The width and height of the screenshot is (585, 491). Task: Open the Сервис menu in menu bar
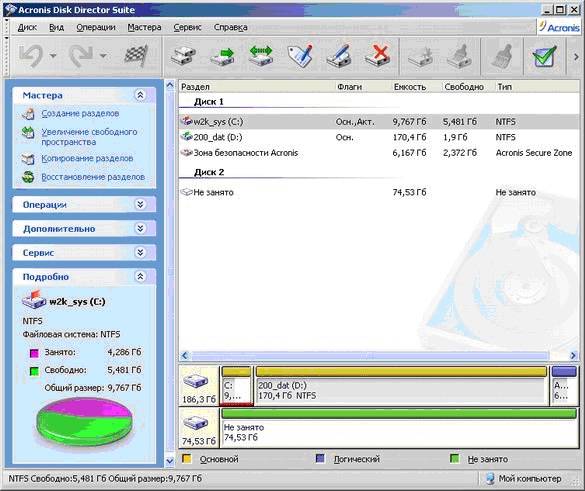[x=187, y=27]
